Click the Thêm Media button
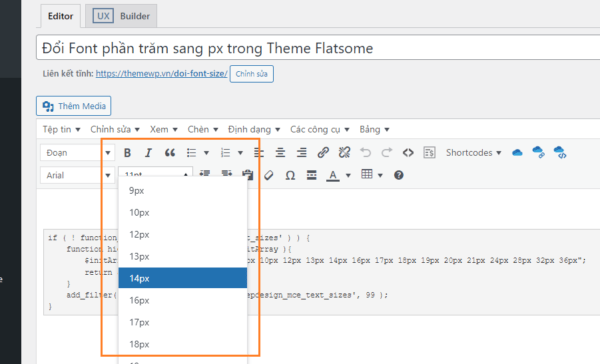 tap(73, 106)
